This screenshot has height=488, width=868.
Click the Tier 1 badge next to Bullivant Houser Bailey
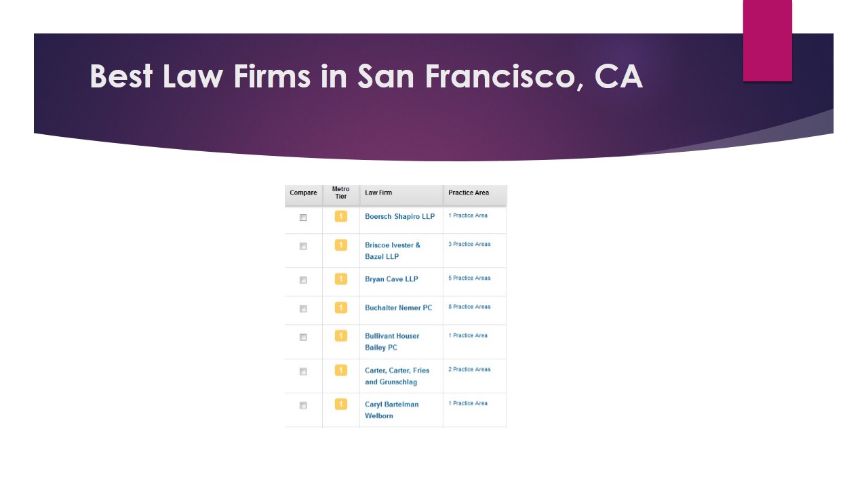point(340,337)
